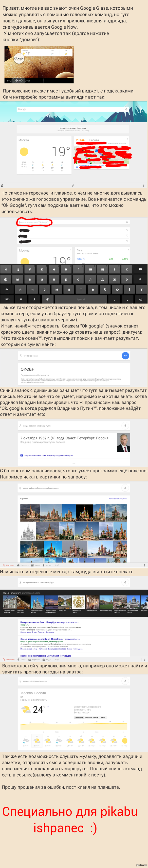Open the result 'Интересные места Санкт-Петербурга на карте'
Image resolution: width=148 pixels, height=868 pixels.
tap(49, 622)
